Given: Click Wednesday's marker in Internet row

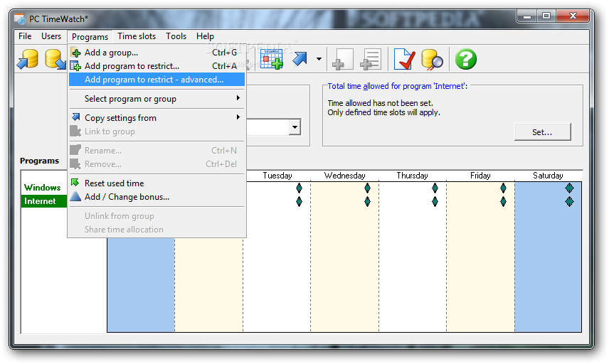Looking at the screenshot, I should [367, 201].
